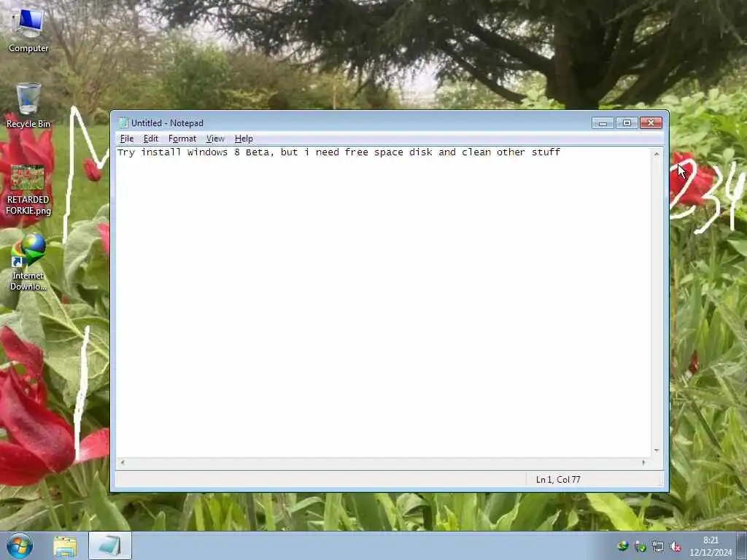The image size is (747, 560).
Task: Click the horizontal scrollbar right arrow
Action: click(x=643, y=462)
